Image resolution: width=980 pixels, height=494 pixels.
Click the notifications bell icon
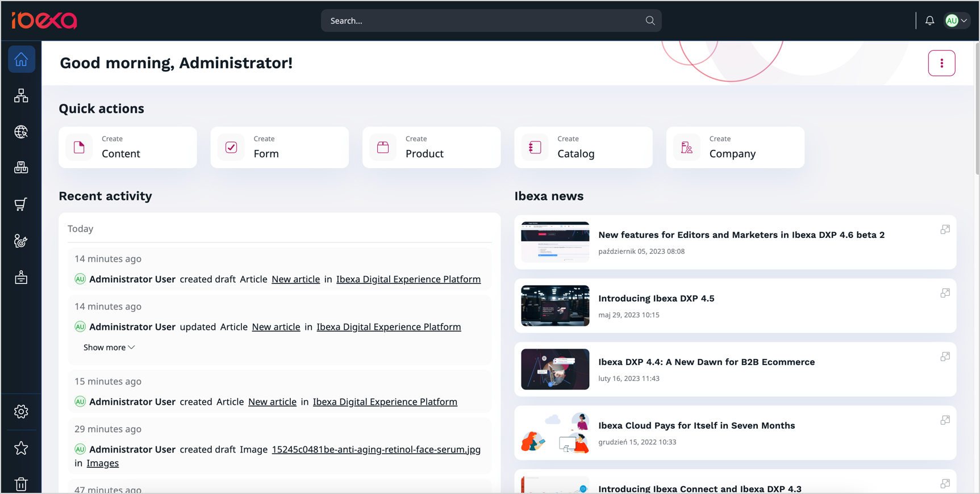coord(929,20)
